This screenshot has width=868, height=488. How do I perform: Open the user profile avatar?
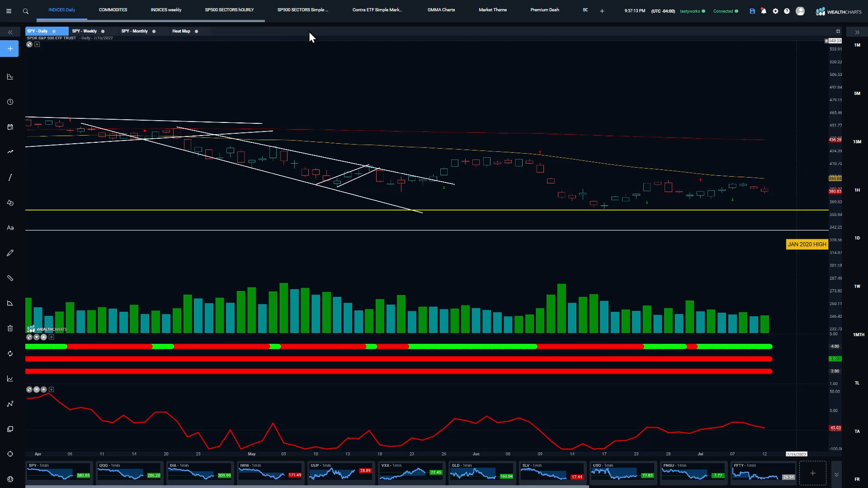tap(800, 11)
